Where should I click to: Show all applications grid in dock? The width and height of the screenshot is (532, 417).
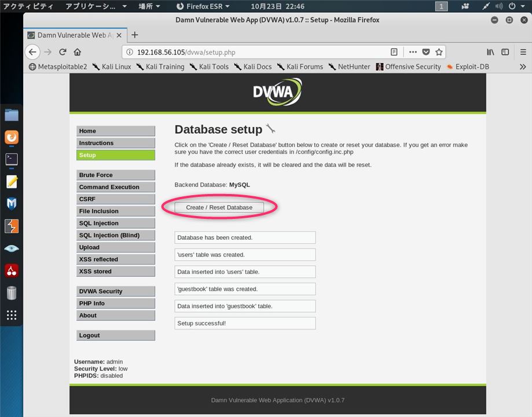pyautogui.click(x=12, y=315)
